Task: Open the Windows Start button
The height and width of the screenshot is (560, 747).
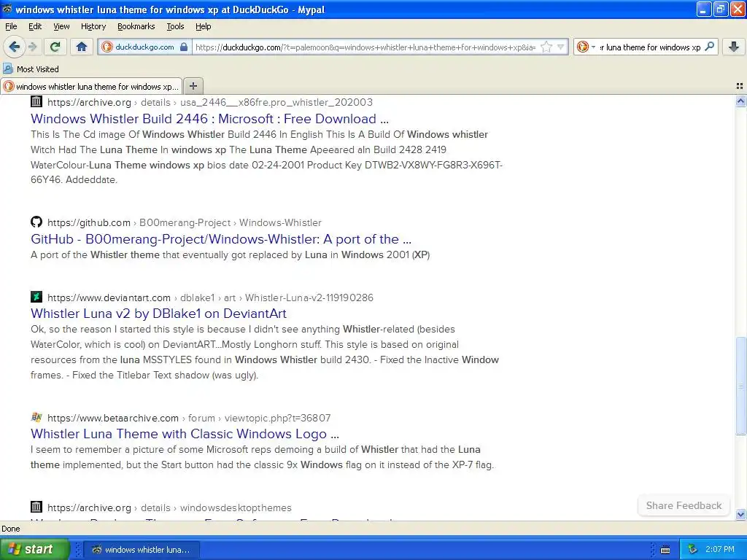Action: [x=34, y=549]
